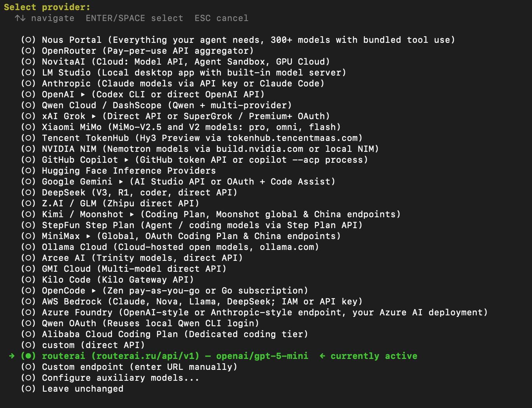Select Custom endpoint (enter URL manually)
Screen dimensions: 532x408
click(x=129, y=367)
